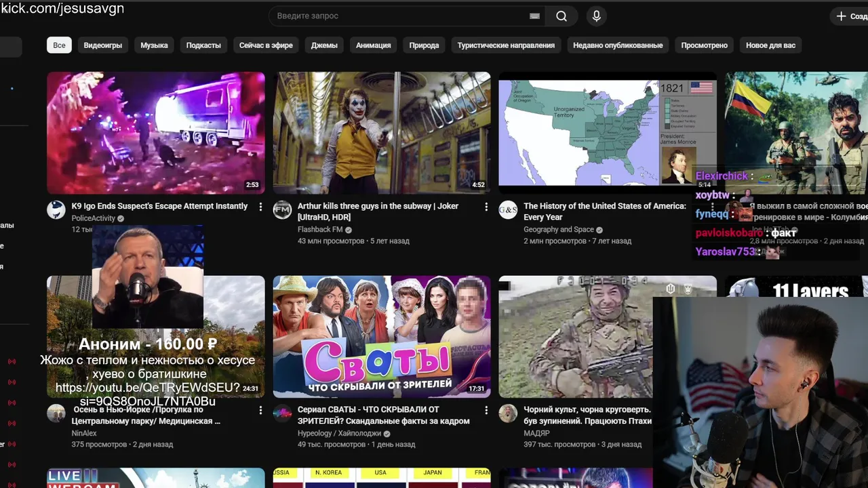
Task: Open more options for Сваты video
Action: 486,410
